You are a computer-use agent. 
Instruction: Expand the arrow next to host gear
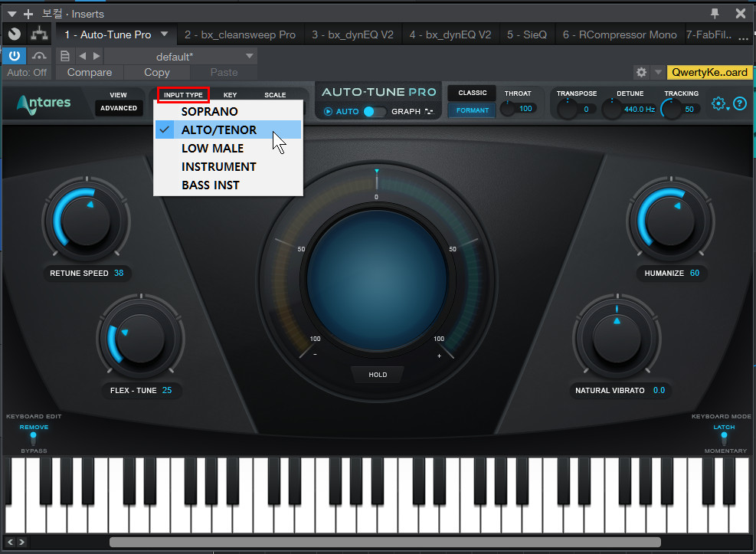pos(658,72)
